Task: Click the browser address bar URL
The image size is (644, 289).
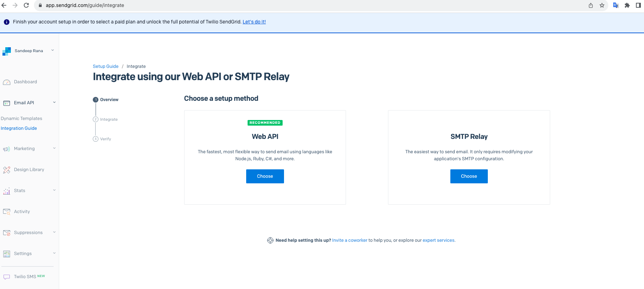Action: 85,5
